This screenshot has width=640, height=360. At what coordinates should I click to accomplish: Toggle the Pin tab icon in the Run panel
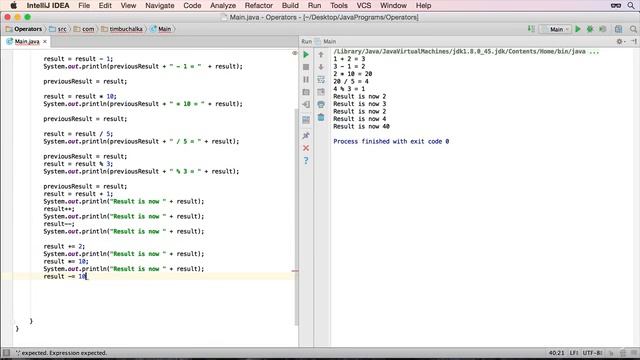tap(306, 135)
